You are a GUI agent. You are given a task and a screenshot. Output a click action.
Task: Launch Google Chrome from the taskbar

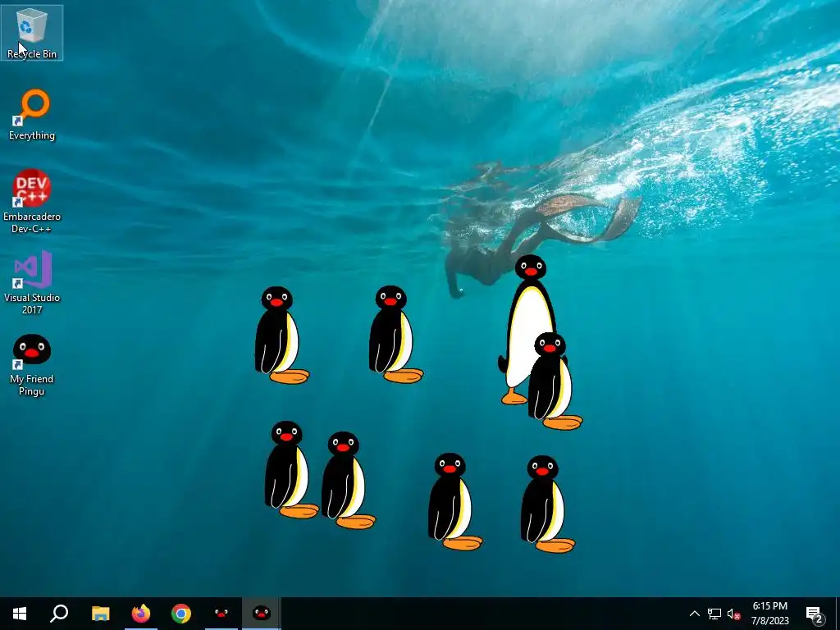point(181,614)
